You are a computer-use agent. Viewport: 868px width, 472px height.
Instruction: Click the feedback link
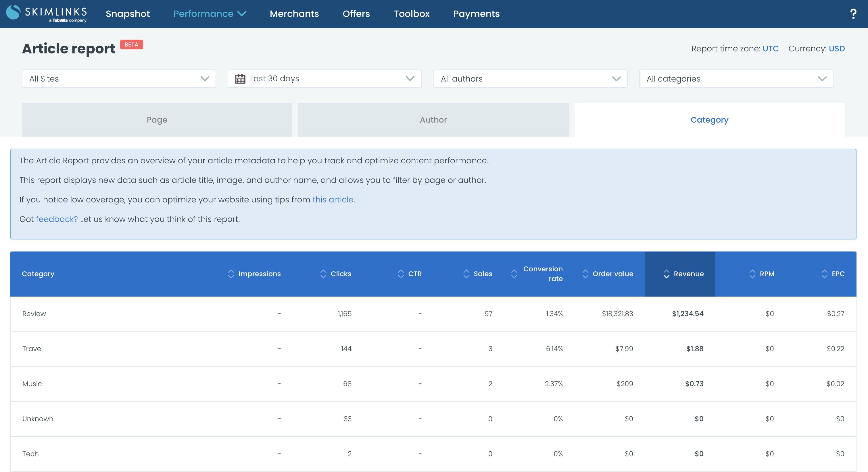coord(57,219)
